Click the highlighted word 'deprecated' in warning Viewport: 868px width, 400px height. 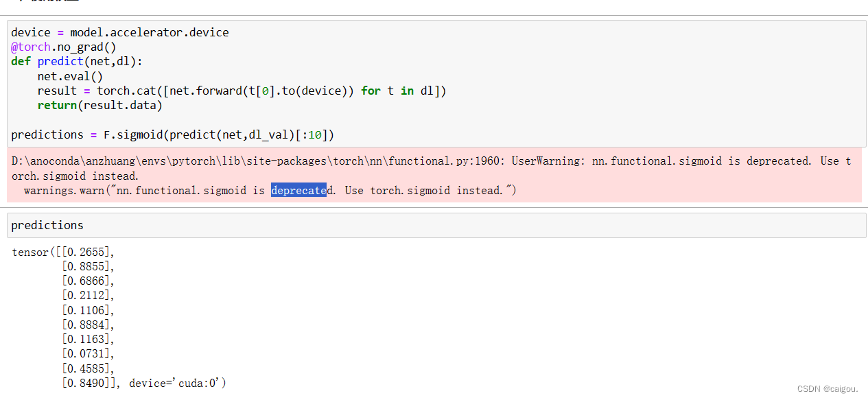pyautogui.click(x=300, y=190)
